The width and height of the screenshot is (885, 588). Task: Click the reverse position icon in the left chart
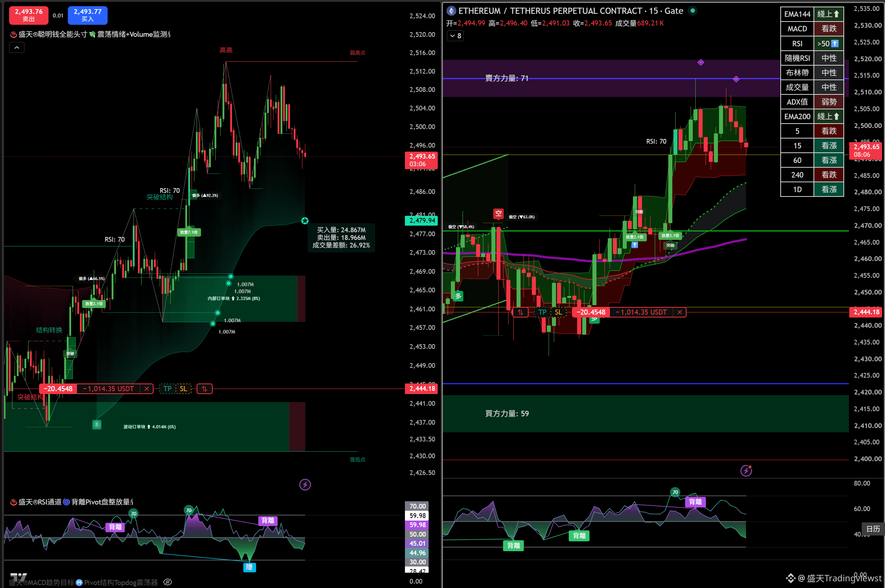tap(204, 389)
